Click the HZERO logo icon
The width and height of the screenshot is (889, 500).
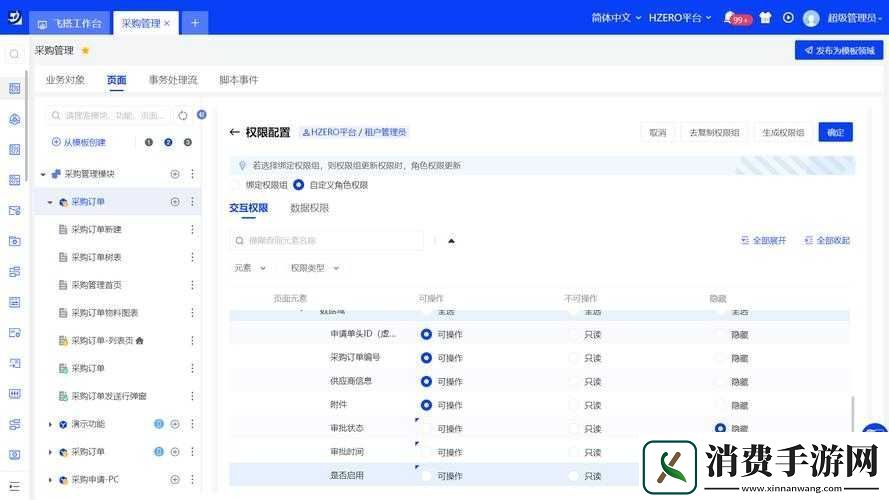(15, 17)
